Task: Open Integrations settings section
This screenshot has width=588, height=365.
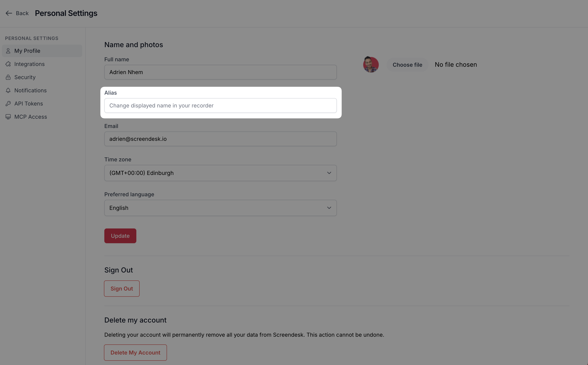Action: tap(29, 64)
